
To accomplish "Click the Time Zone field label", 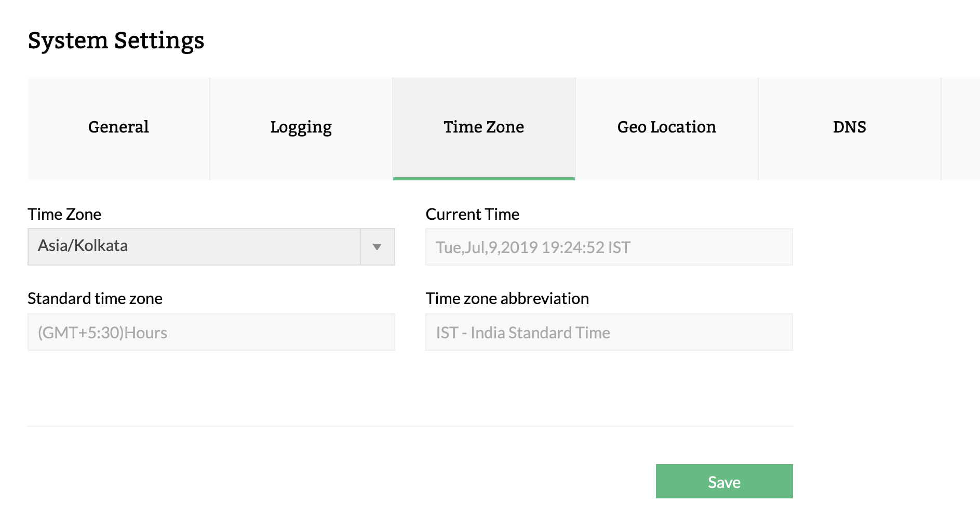I will (x=64, y=214).
